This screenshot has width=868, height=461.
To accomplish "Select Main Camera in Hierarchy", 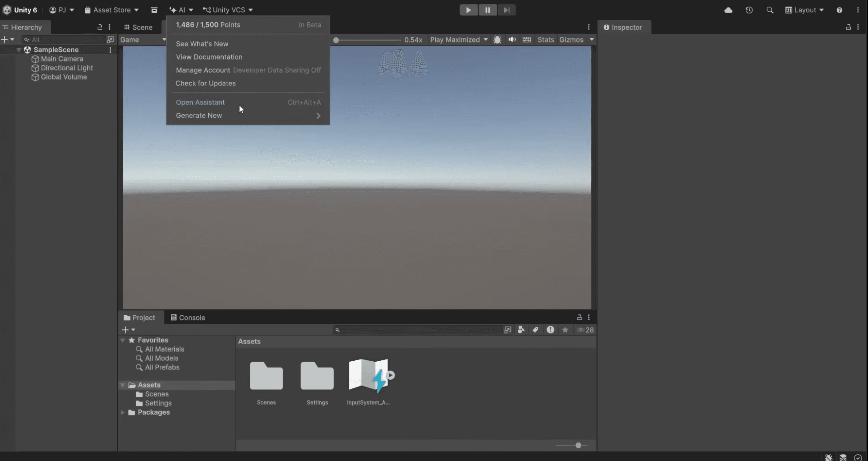I will tap(62, 59).
